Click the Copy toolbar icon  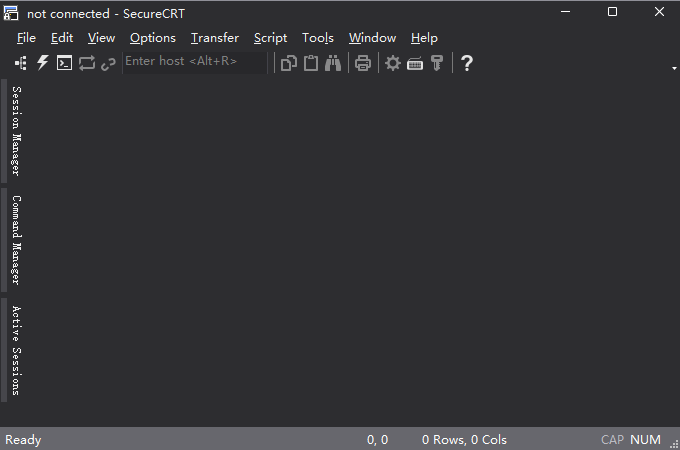pos(289,63)
